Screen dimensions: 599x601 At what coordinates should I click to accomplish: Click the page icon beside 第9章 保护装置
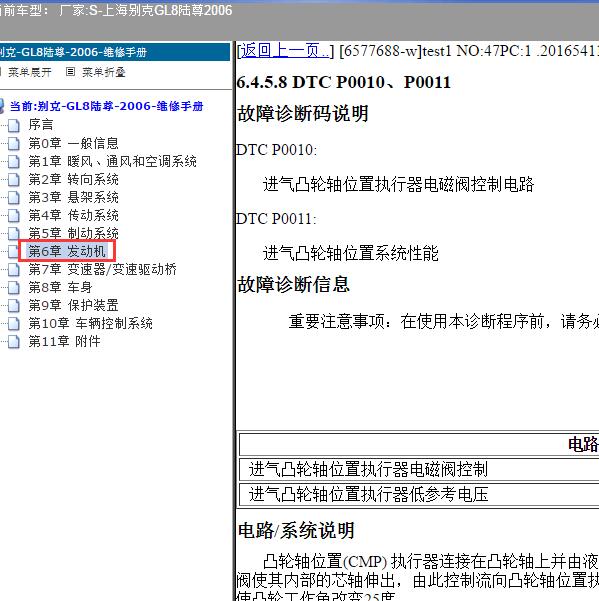14,305
